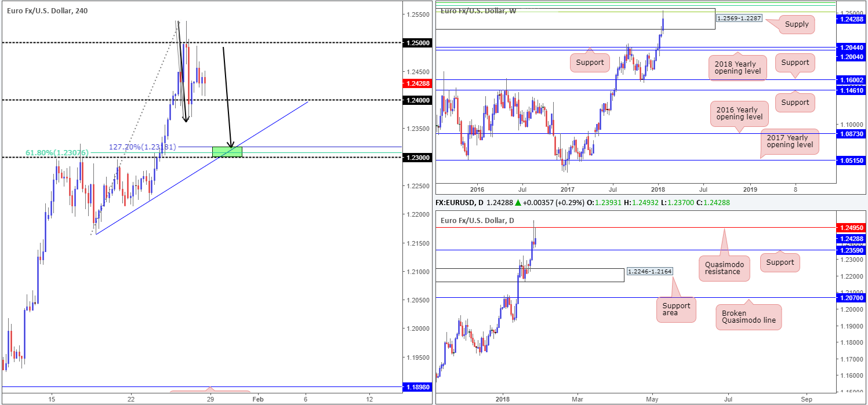Select the blue 1.18980 price label on 240 chart
The width and height of the screenshot is (868, 405).
tap(418, 386)
